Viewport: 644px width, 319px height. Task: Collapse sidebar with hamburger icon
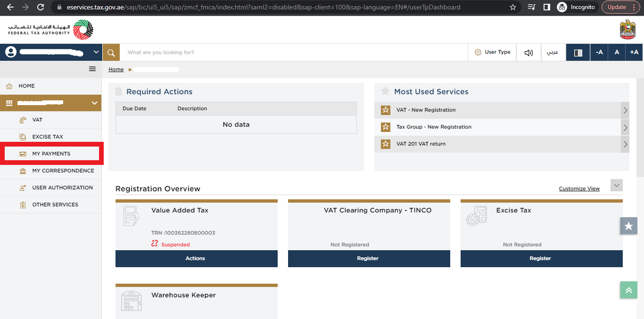tap(92, 69)
